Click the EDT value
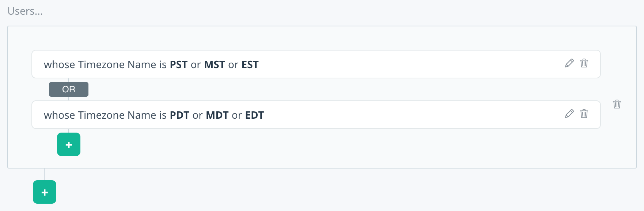Viewport: 644px width, 211px height. [x=254, y=115]
